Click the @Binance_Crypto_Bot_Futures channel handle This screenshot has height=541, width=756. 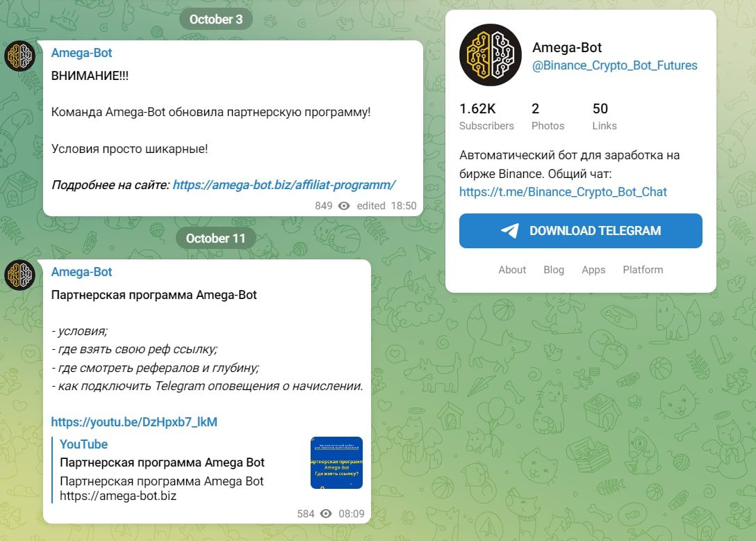(x=614, y=65)
